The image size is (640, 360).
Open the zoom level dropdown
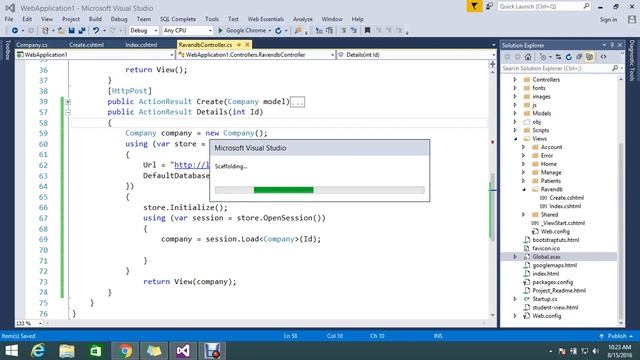[x=40, y=324]
